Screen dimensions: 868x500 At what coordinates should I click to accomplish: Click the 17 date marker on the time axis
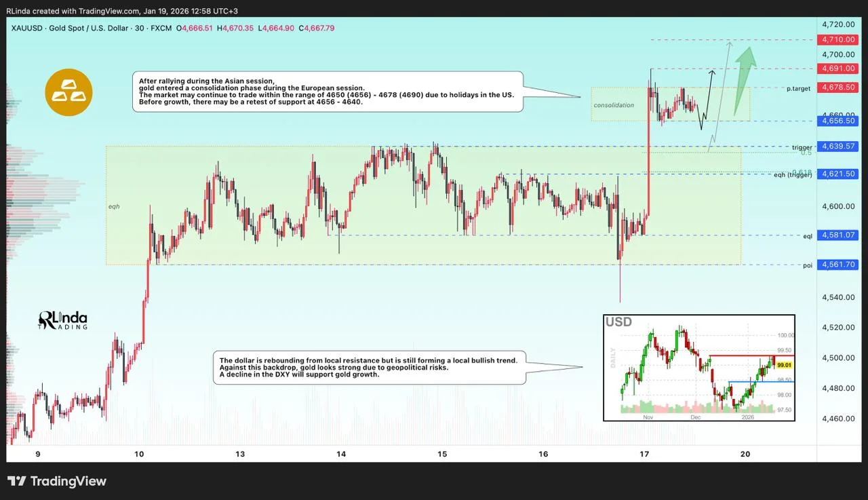click(x=644, y=454)
